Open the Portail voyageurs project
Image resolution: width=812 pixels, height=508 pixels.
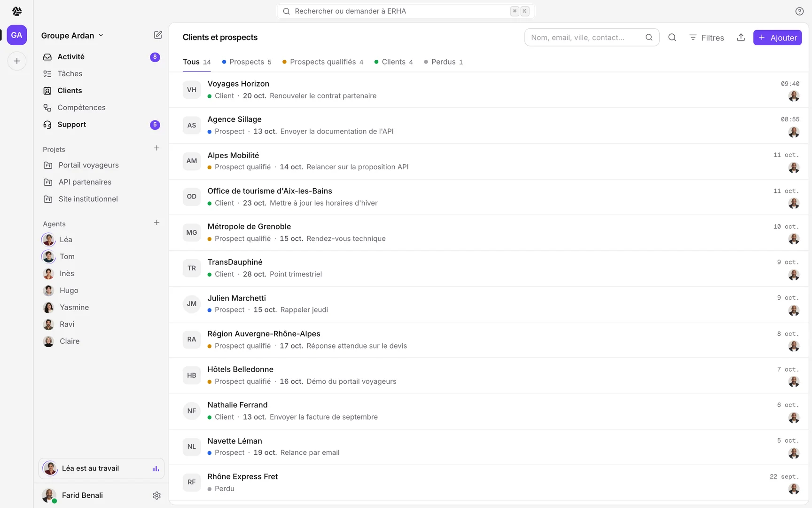101,165
